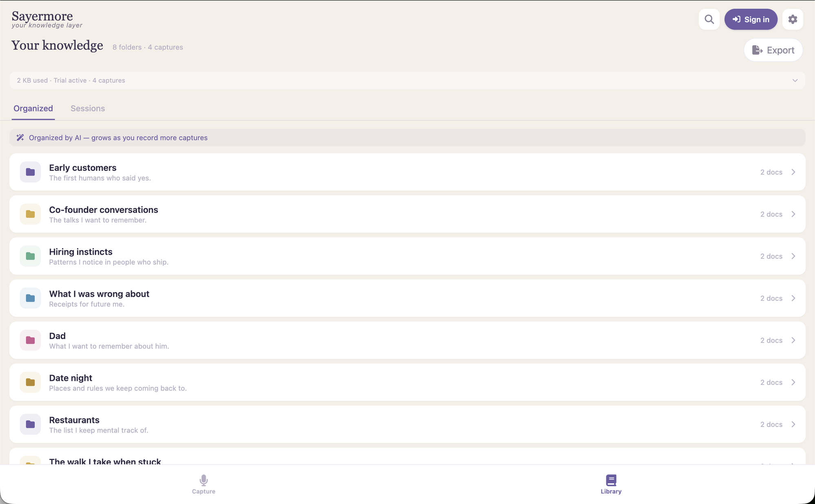Click 'The talks I want to remember.' description

[x=97, y=220]
